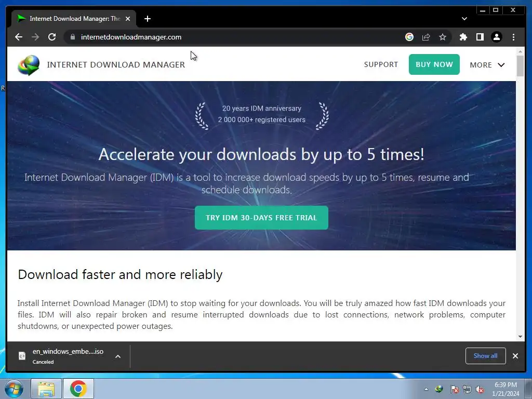Reload the page with refresh icon
This screenshot has width=532, height=399.
click(52, 37)
